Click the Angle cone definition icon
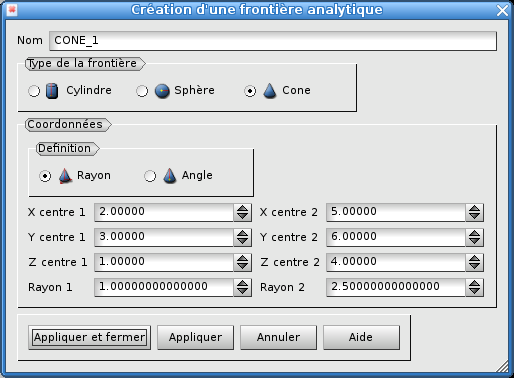 tap(170, 176)
